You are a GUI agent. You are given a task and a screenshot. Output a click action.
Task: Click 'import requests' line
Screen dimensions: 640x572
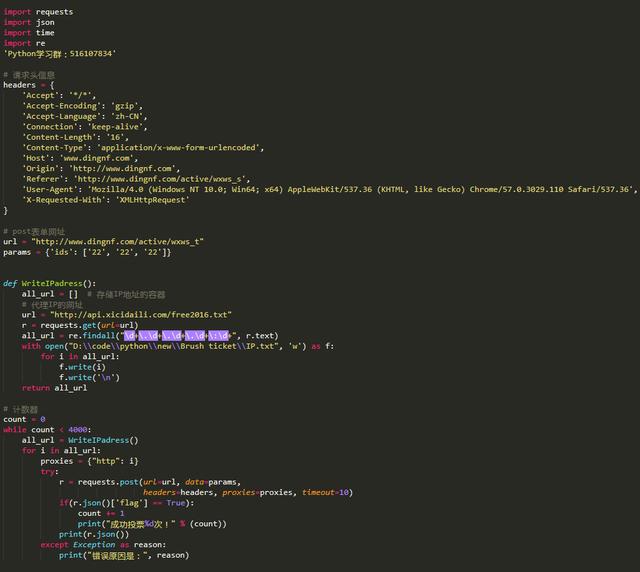(38, 12)
